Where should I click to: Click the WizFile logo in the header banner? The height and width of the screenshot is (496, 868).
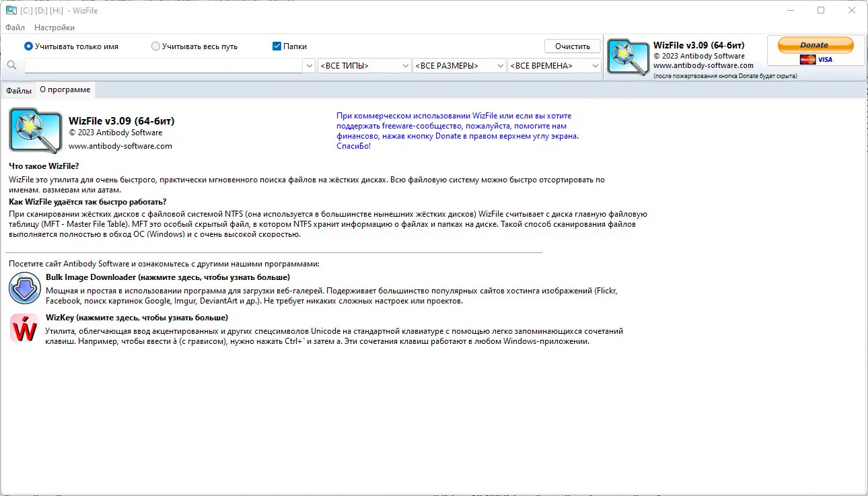(x=628, y=57)
